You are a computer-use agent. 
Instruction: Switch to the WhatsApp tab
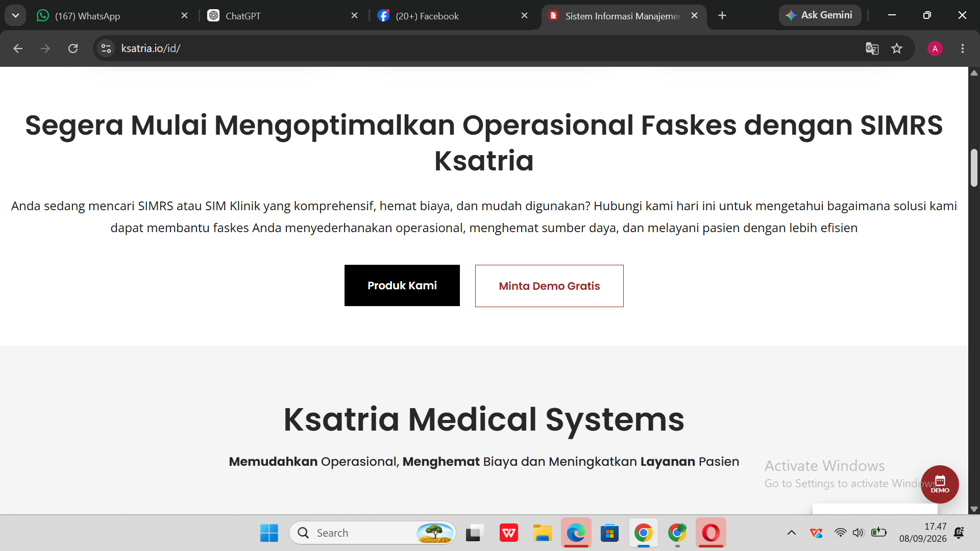coord(112,16)
